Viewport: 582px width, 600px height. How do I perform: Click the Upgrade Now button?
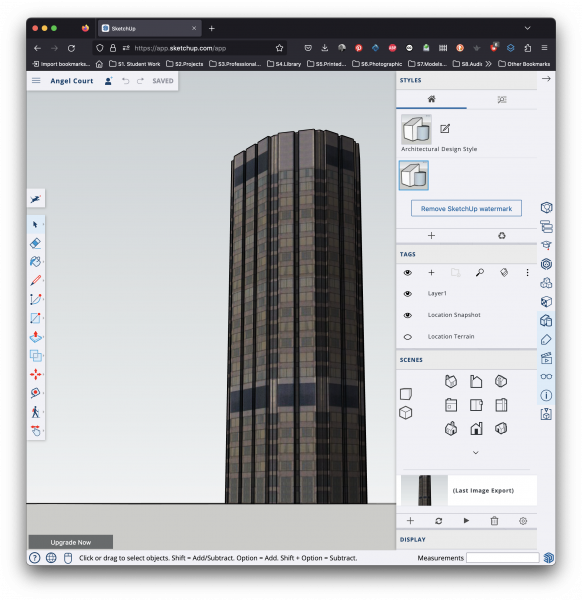tap(71, 542)
